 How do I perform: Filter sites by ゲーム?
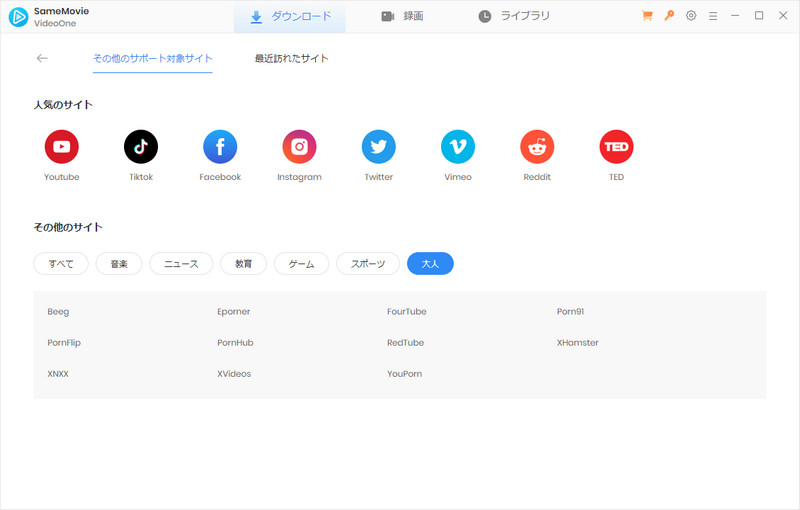click(302, 264)
